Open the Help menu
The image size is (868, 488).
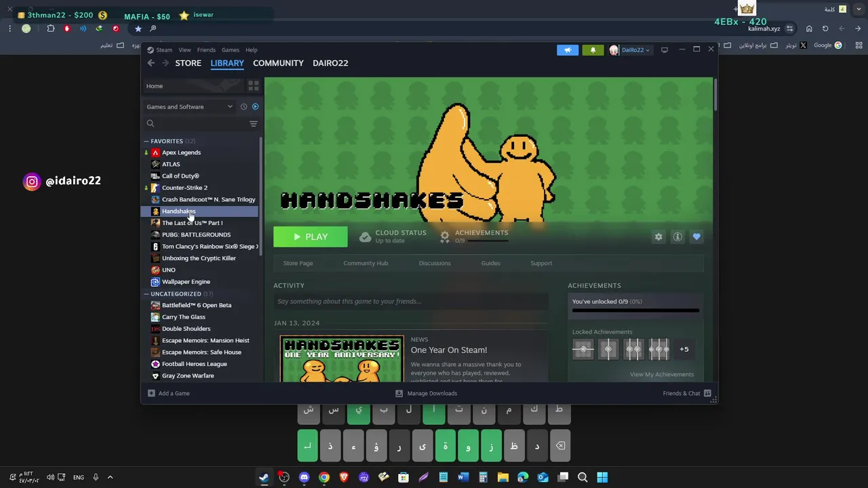coord(252,50)
